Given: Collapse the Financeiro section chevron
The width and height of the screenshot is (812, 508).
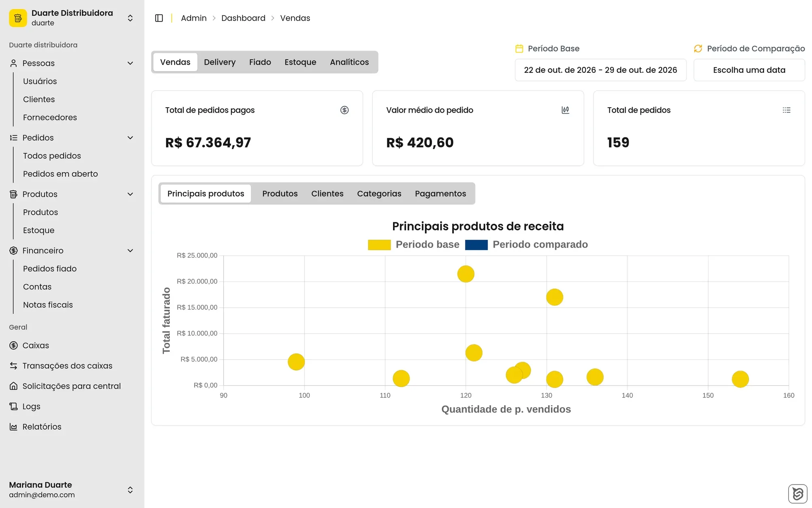Looking at the screenshot, I should (x=130, y=251).
